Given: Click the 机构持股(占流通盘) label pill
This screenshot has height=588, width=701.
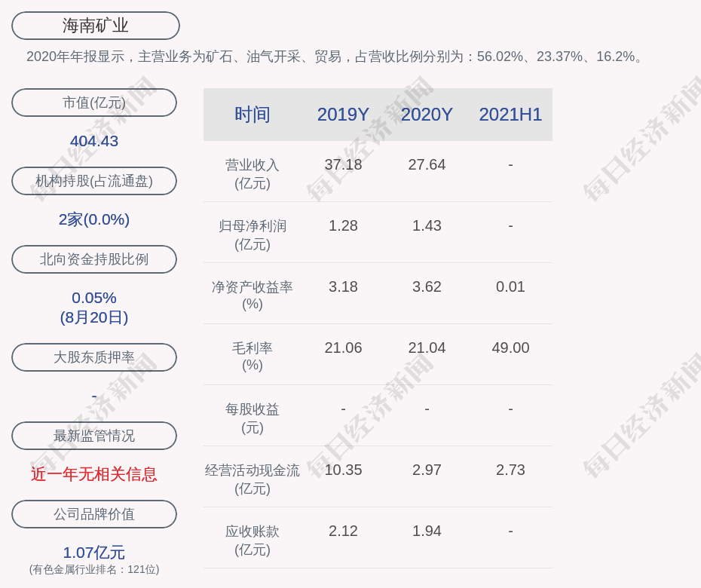Looking at the screenshot, I should (94, 181).
